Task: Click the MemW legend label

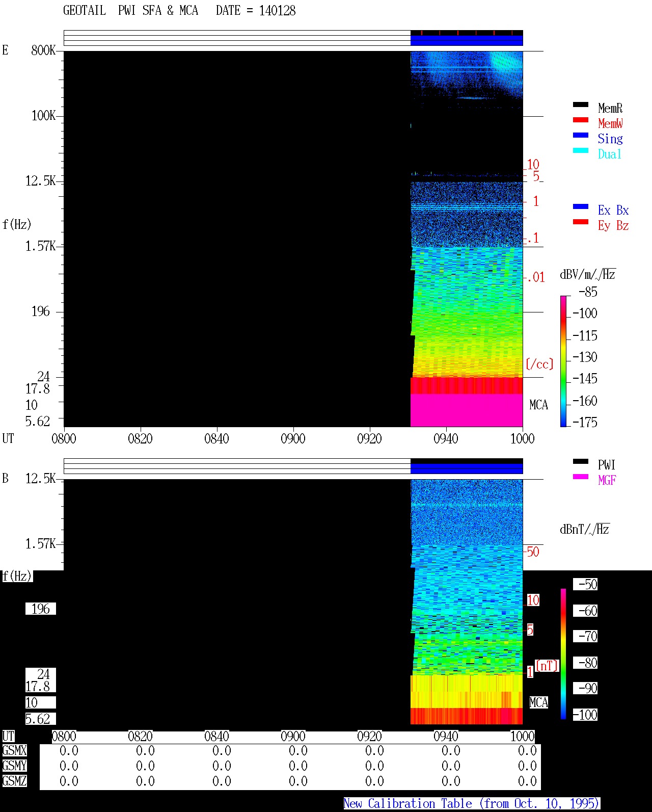Action: [x=610, y=123]
